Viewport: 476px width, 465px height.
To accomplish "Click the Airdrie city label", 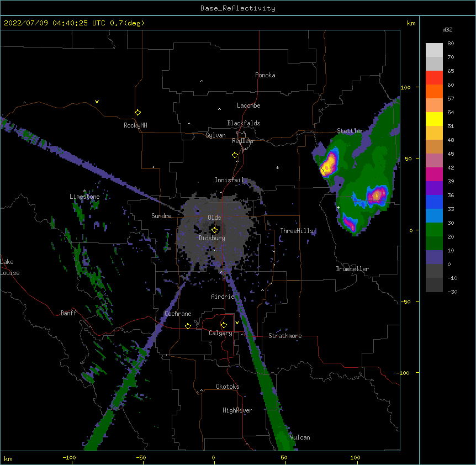I will [223, 297].
